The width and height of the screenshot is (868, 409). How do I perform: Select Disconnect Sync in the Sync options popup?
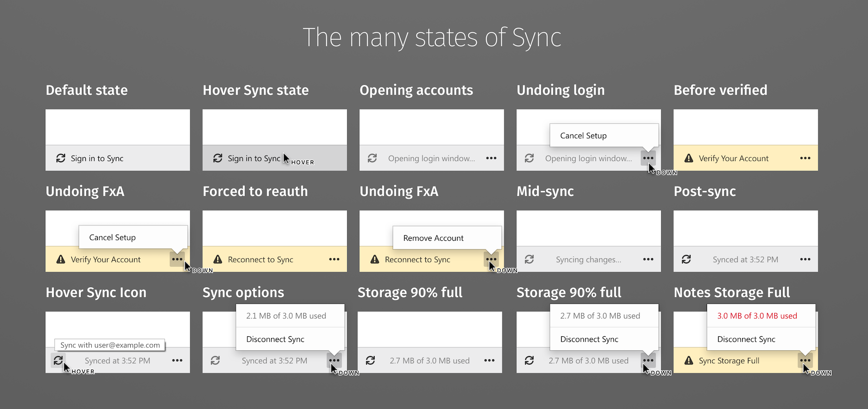[275, 339]
